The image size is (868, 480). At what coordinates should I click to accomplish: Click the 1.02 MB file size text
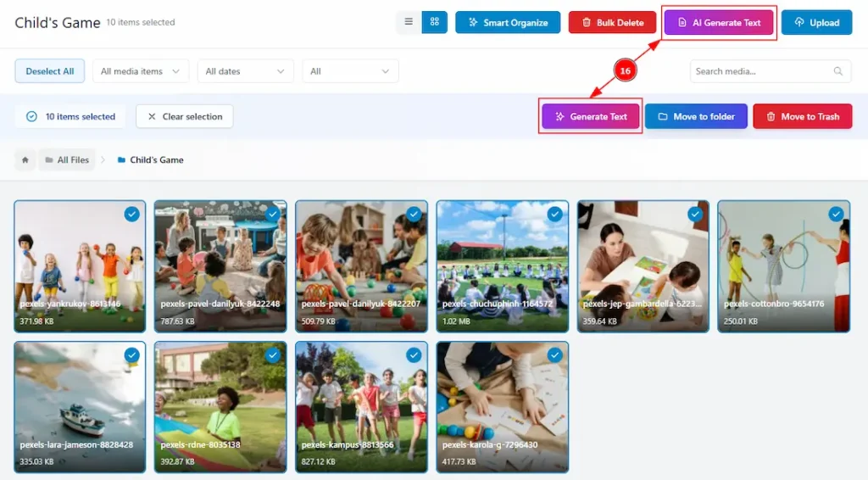tap(456, 321)
